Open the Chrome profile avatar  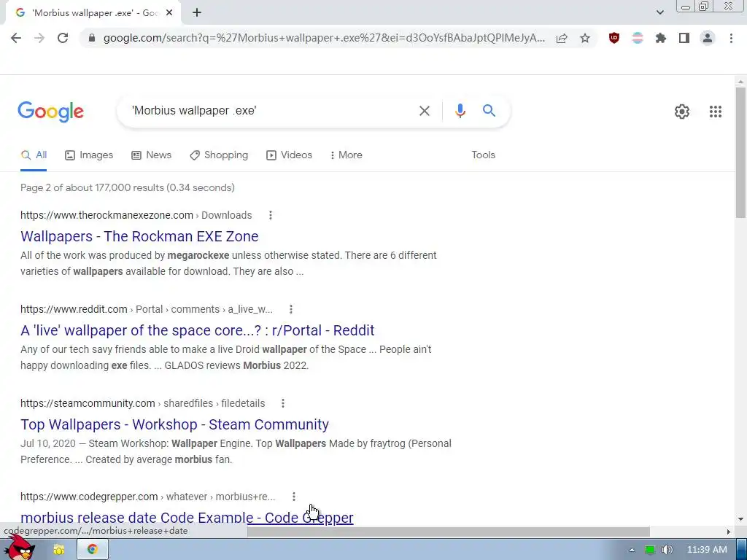(x=708, y=38)
